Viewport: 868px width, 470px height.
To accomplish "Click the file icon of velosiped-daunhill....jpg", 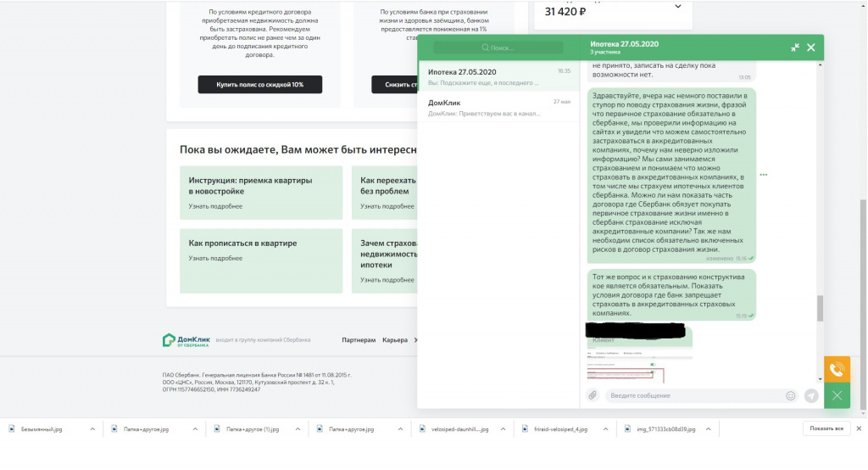I will point(422,428).
